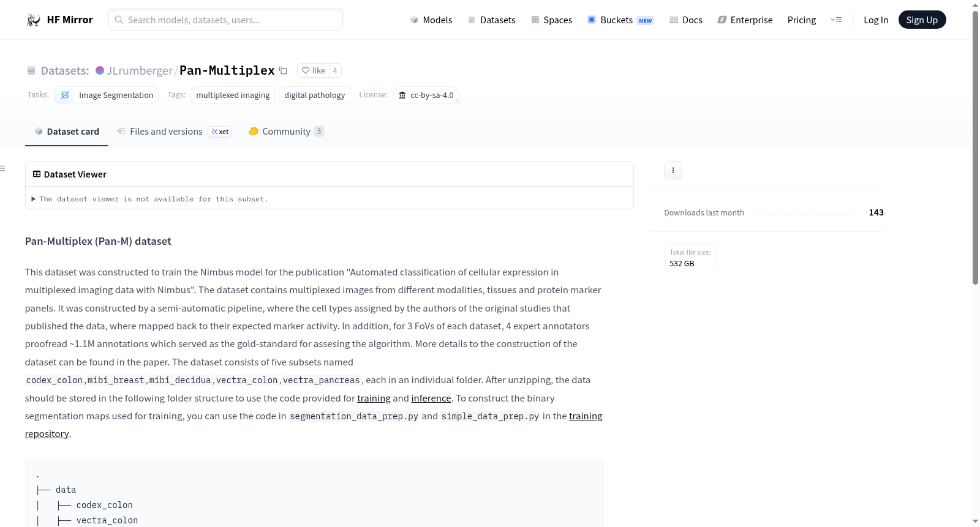Open JLrumberger user profile

click(x=140, y=70)
